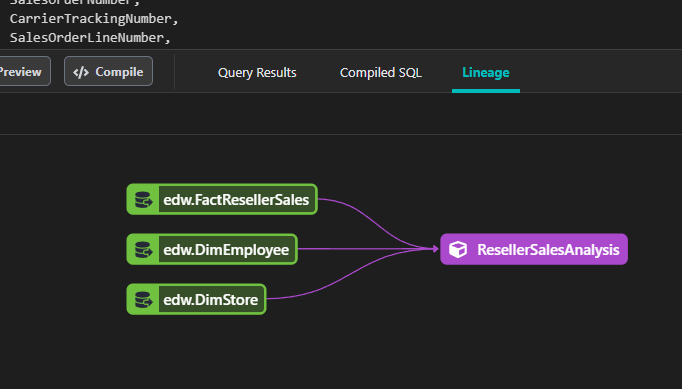Click the database icon on edw.DimEmployee node

pos(144,249)
